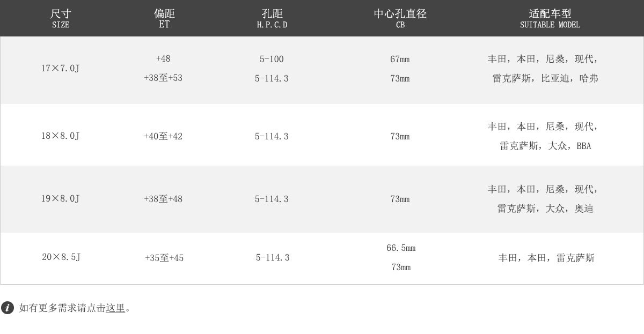Click the 18×8.0J size cell
Image resolution: width=644 pixels, height=334 pixels.
(x=61, y=136)
